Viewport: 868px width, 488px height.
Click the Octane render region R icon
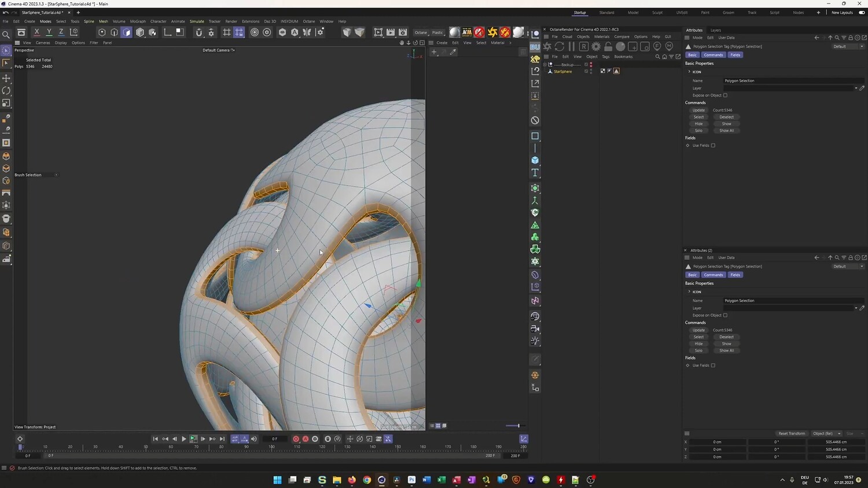pos(583,46)
